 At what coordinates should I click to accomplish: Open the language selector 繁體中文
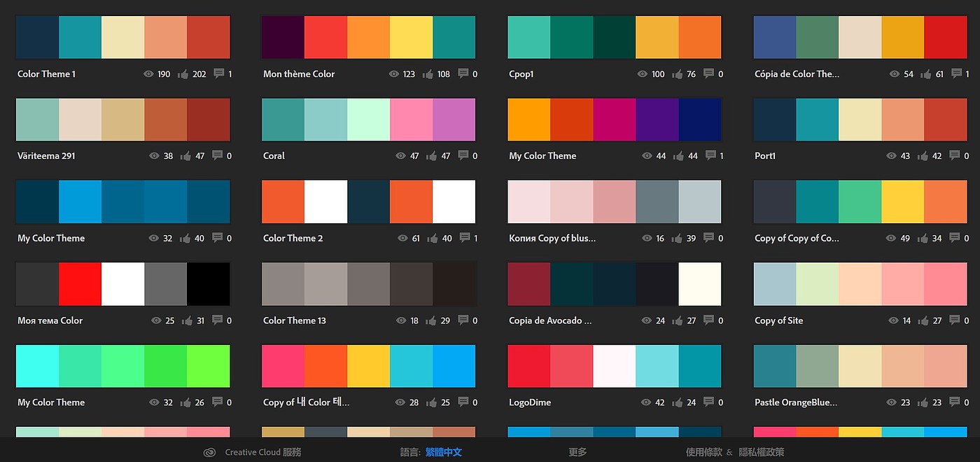(443, 452)
